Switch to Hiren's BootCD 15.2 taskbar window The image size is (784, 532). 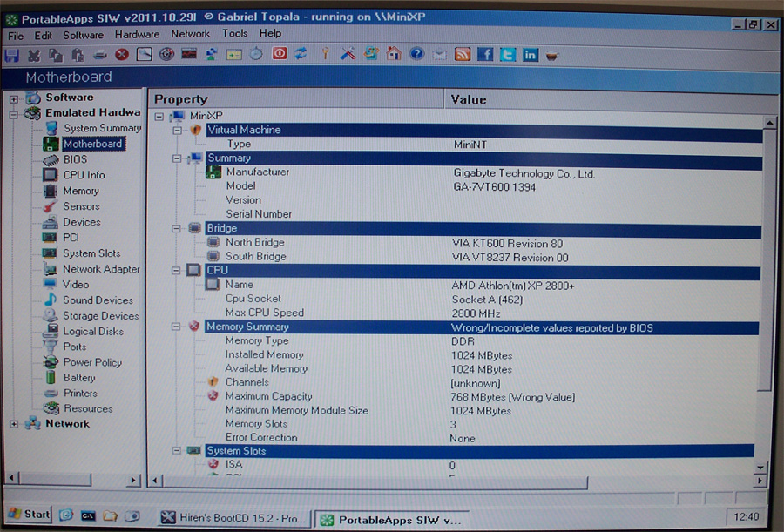pyautogui.click(x=235, y=518)
